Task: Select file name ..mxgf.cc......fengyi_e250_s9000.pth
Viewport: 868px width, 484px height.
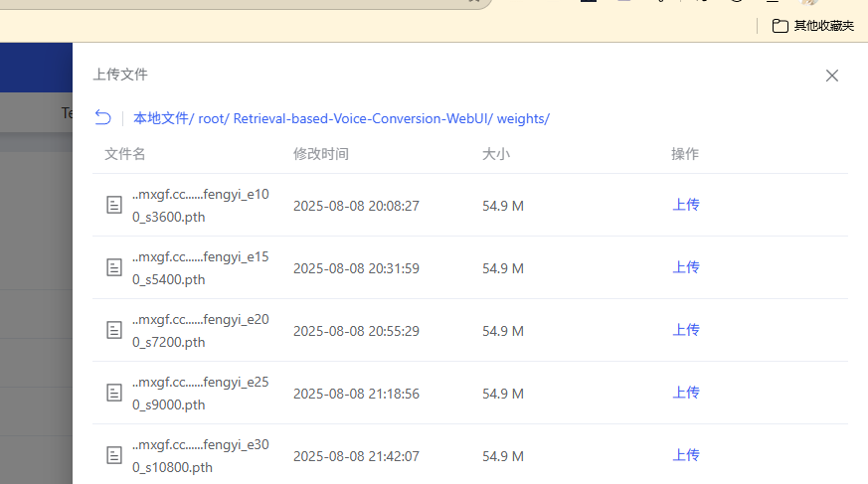Action: [201, 393]
